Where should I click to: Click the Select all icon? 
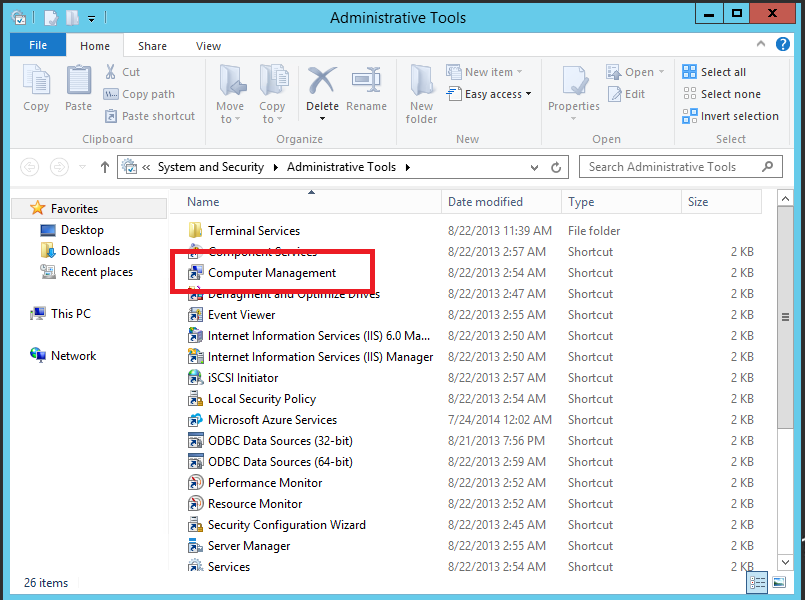[x=689, y=71]
